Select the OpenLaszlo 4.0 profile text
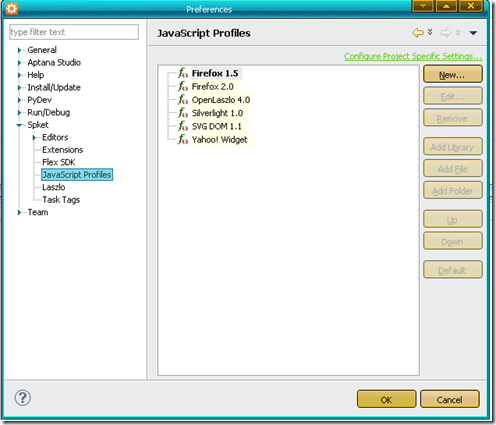Screen dimensions: 496x425 pos(221,100)
